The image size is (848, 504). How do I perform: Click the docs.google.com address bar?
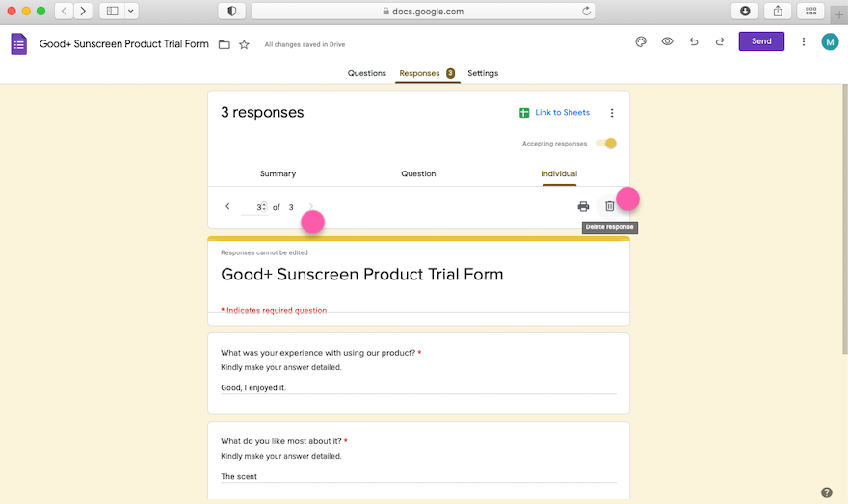click(x=423, y=11)
